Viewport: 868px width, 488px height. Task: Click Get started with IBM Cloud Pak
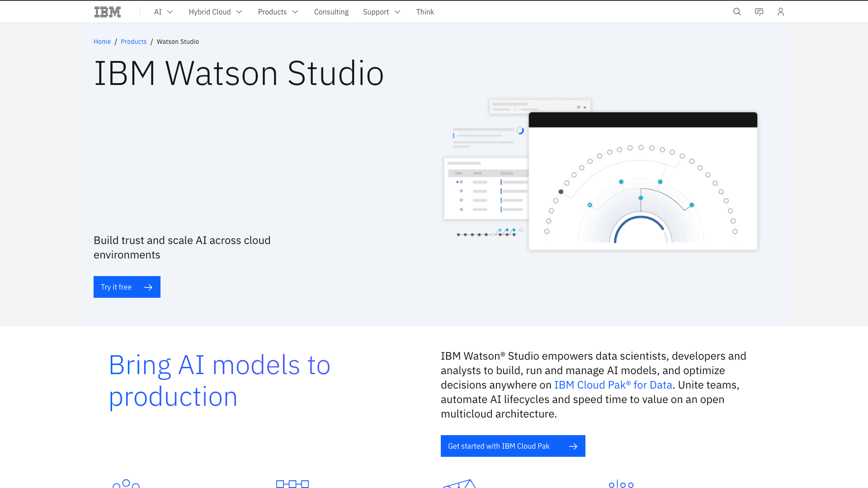pyautogui.click(x=499, y=446)
